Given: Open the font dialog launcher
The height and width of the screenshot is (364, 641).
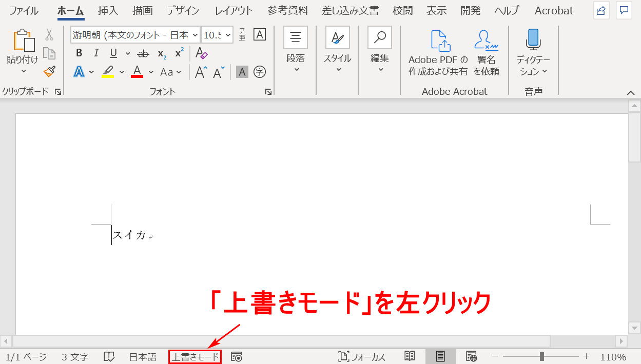Looking at the screenshot, I should coord(268,92).
